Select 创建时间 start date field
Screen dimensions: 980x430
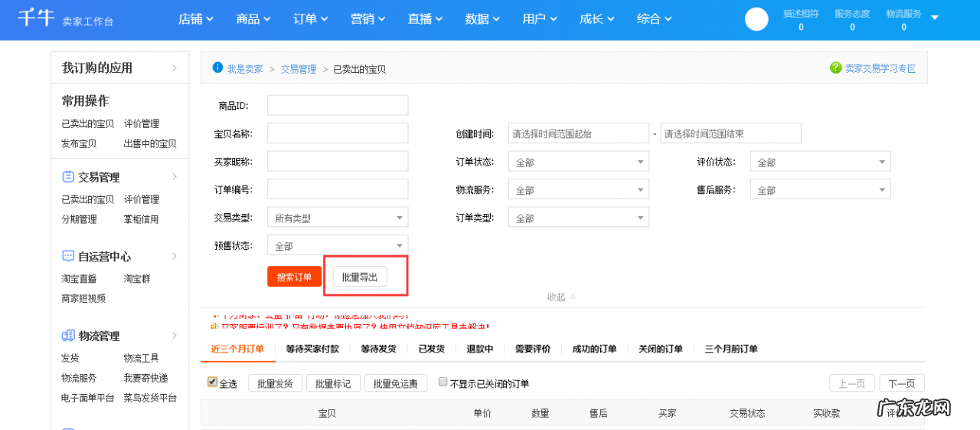click(579, 133)
